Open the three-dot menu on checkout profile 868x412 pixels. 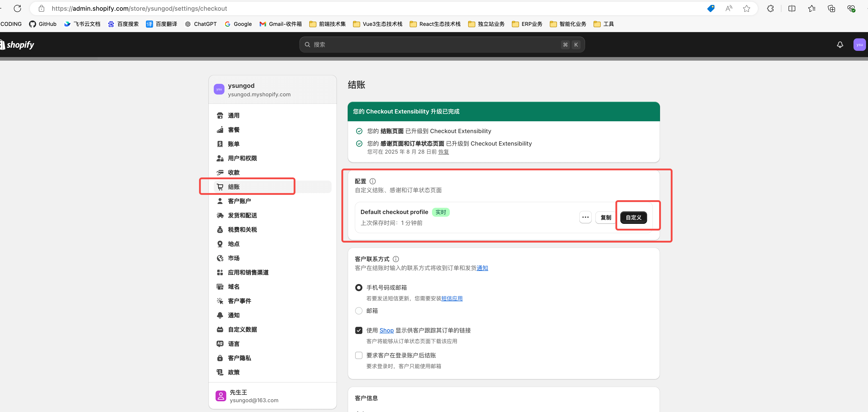pos(585,217)
